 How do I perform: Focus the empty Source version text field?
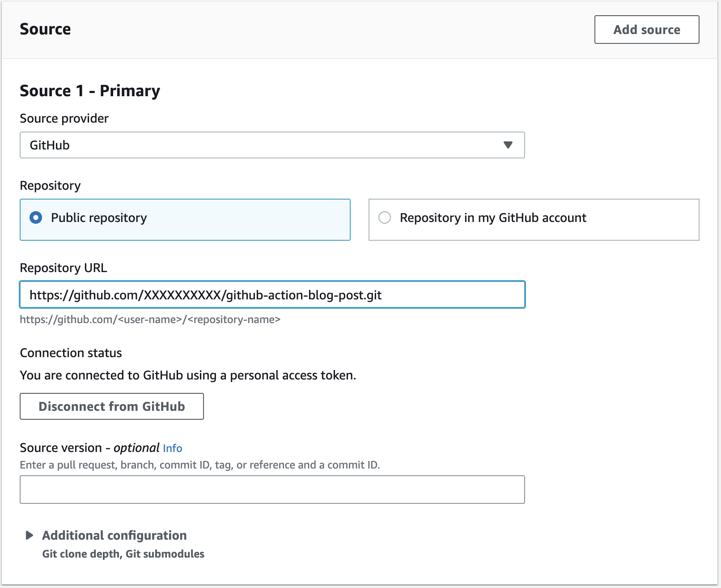[x=271, y=489]
